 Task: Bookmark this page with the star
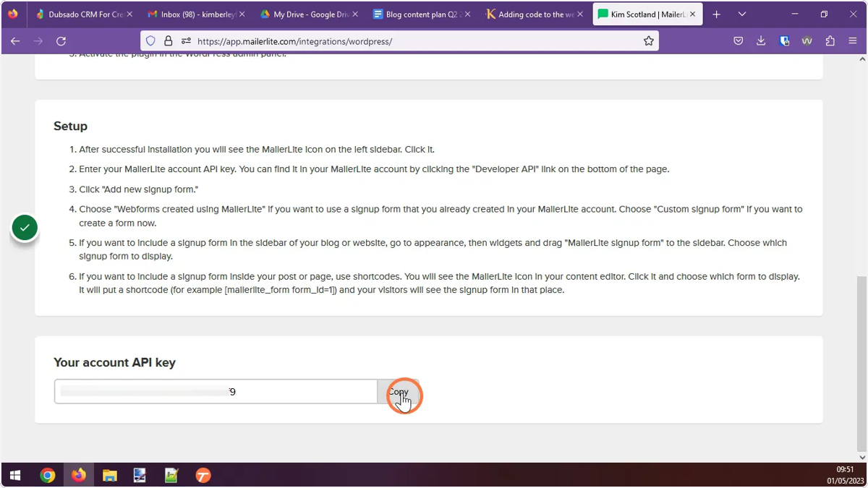click(649, 41)
